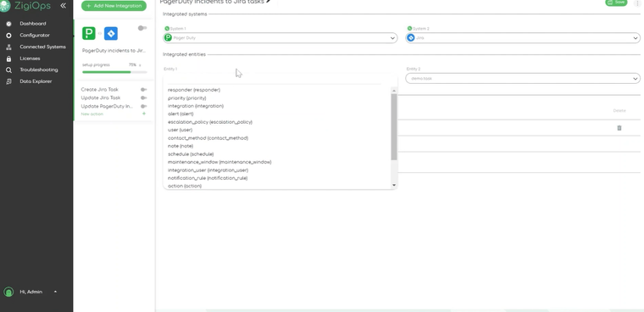Open the Create Jira Task action
This screenshot has height=312, width=644.
(x=100, y=90)
